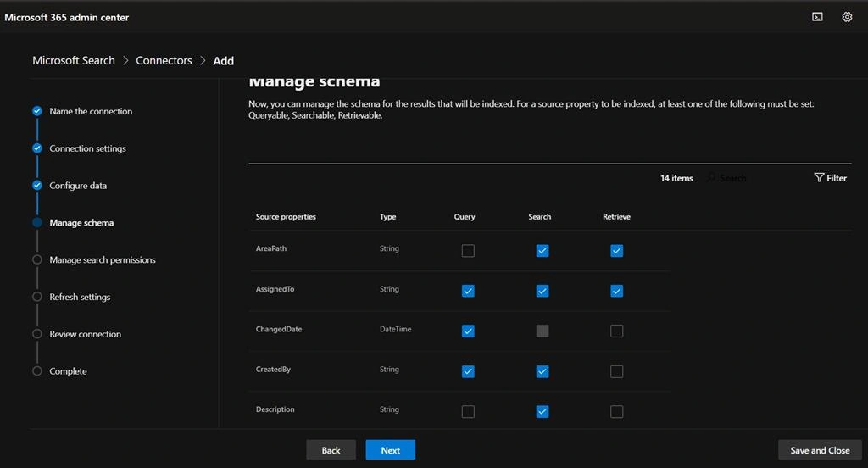868x468 pixels.
Task: Open the settings gear icon
Action: point(847,17)
